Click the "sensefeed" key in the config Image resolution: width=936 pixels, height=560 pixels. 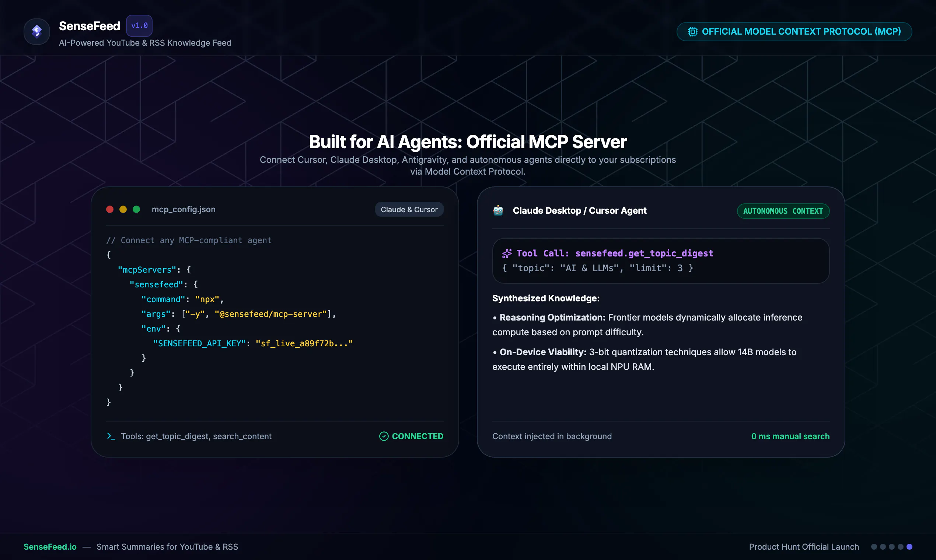tap(156, 284)
